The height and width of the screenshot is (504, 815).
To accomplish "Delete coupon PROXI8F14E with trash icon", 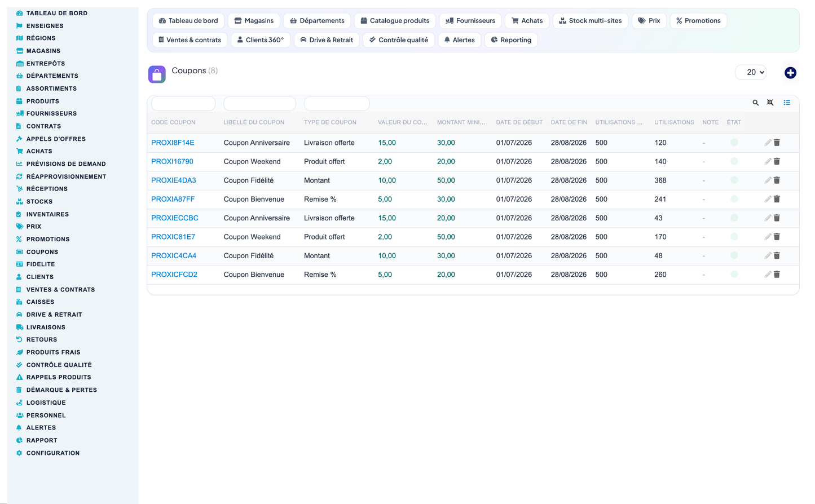I will coord(777,143).
